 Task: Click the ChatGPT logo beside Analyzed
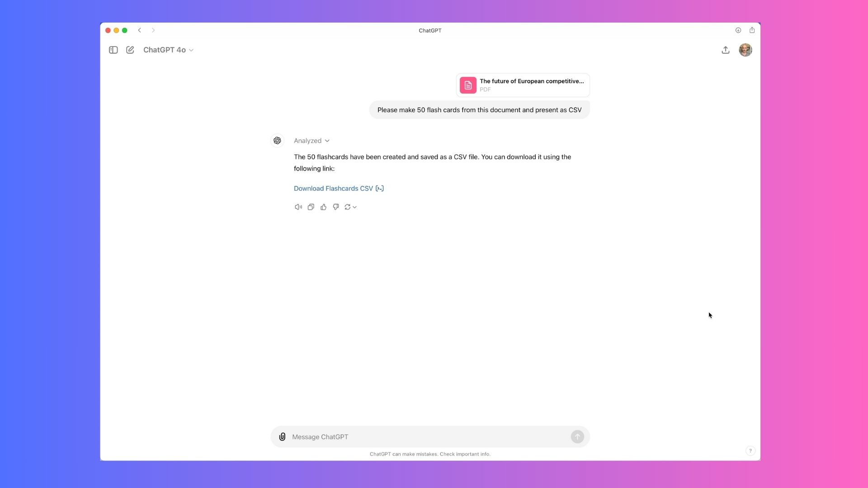(x=277, y=140)
